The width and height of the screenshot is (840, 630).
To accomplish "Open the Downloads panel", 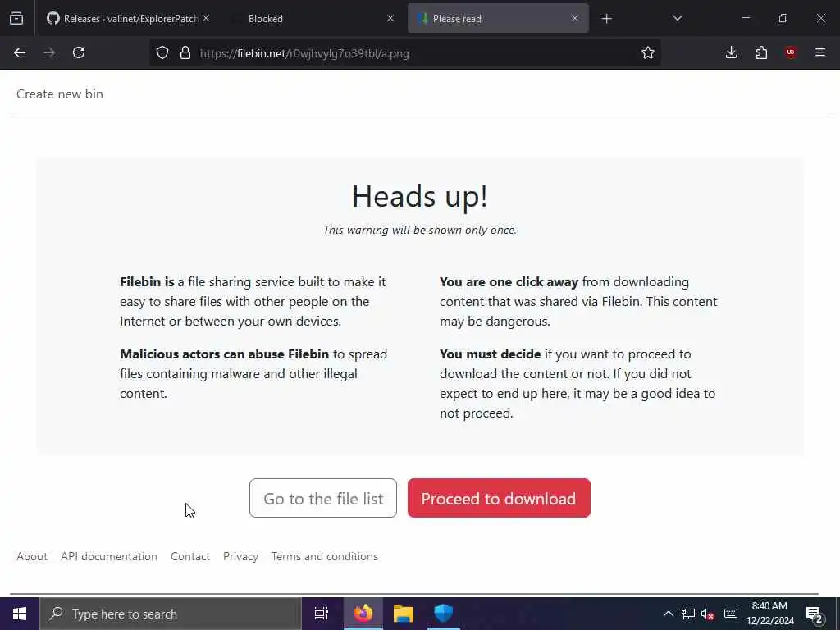I will pyautogui.click(x=731, y=52).
